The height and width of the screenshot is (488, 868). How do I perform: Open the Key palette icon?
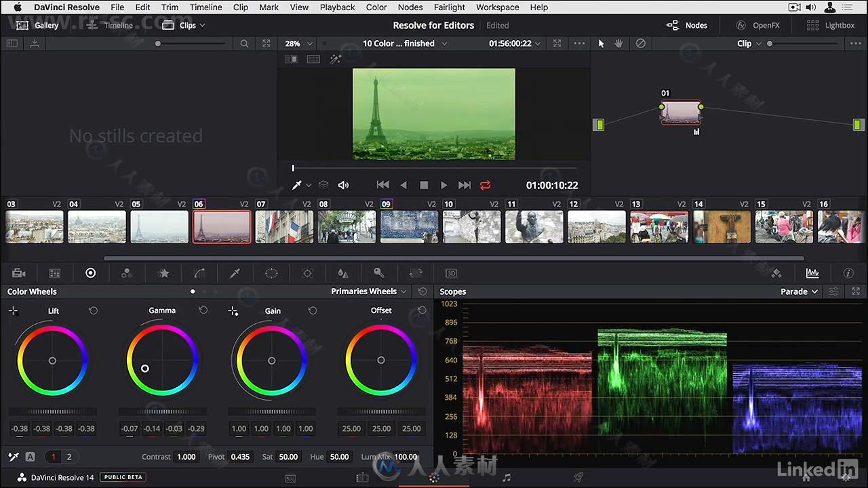click(x=379, y=273)
